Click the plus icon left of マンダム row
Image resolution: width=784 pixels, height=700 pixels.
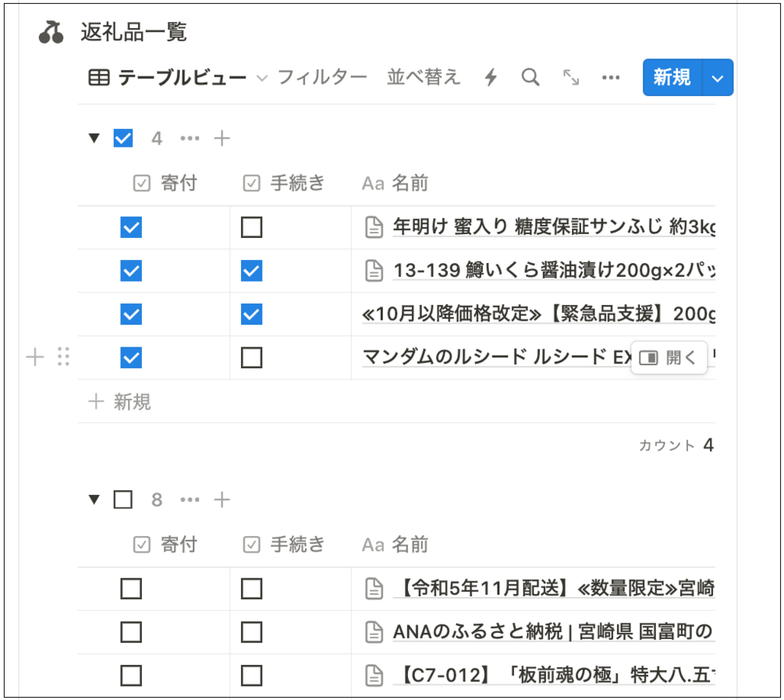[35, 357]
